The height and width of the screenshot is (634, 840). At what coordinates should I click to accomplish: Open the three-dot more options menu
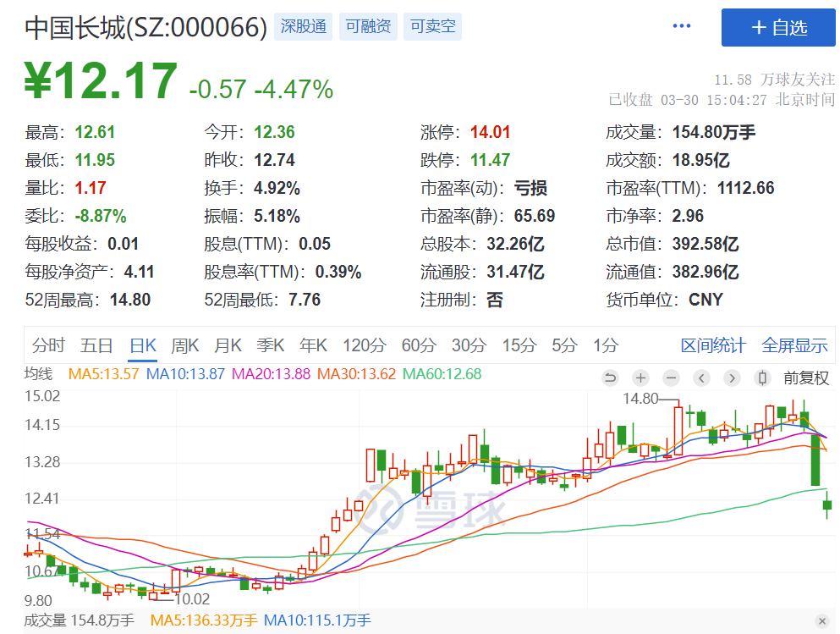(x=682, y=25)
